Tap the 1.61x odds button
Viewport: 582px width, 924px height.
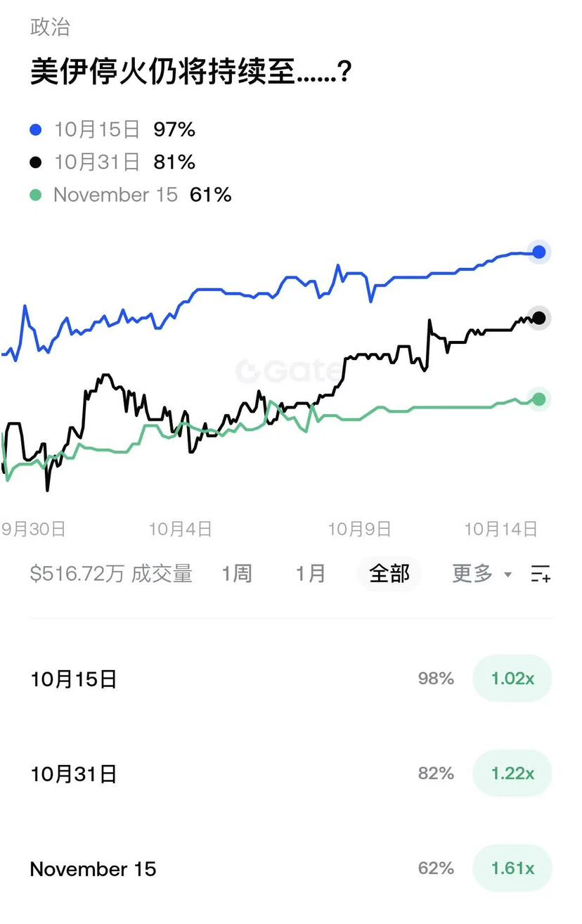(512, 868)
